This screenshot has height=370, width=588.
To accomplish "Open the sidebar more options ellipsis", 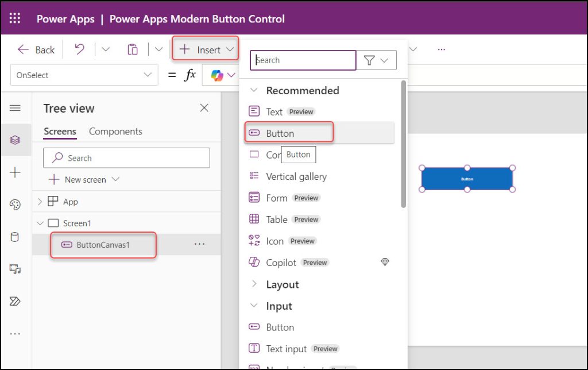I will (15, 334).
